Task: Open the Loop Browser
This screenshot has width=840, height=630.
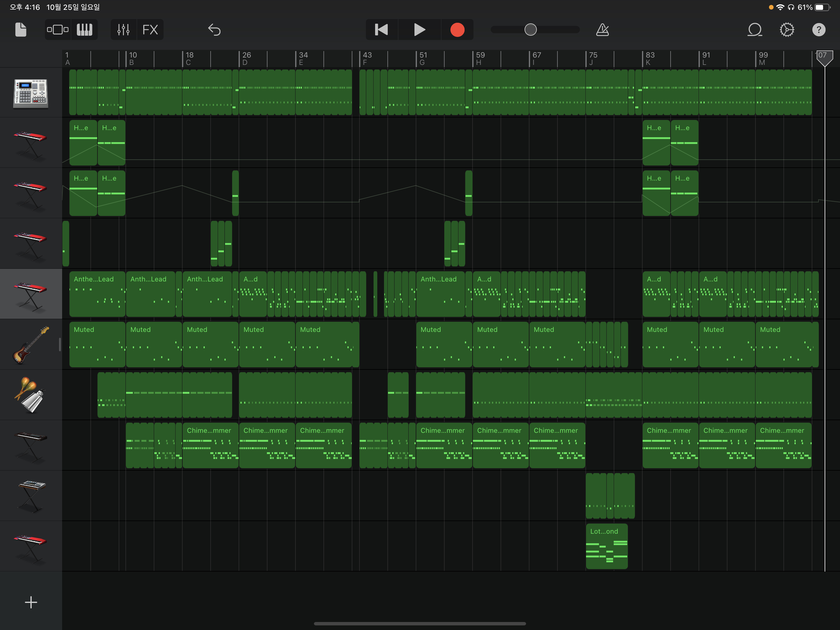Action: click(755, 30)
